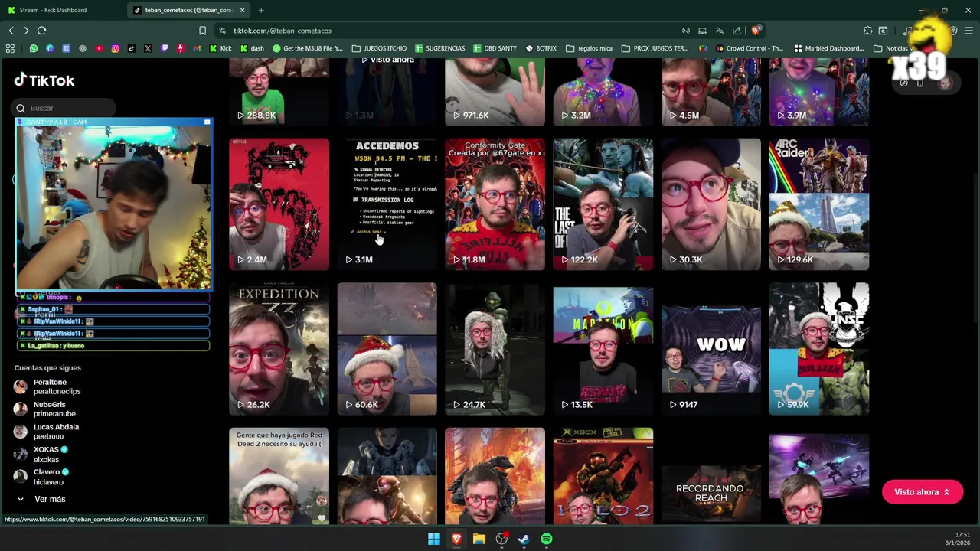
Task: Open XOKAS followed account
Action: (x=41, y=454)
